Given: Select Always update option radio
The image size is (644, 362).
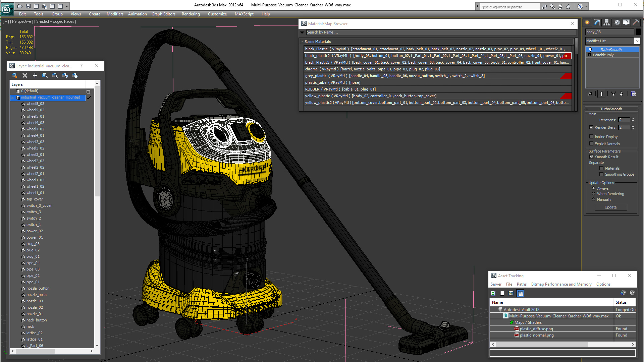Looking at the screenshot, I should (593, 188).
